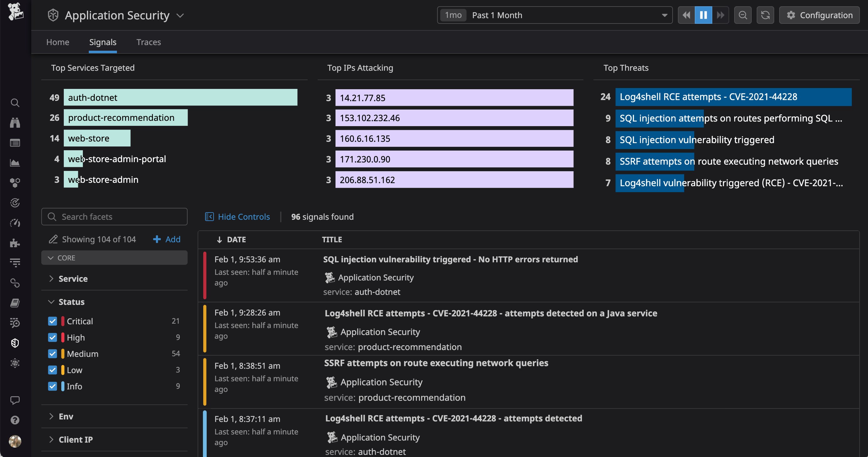Click the 1mo time badge

pos(453,15)
